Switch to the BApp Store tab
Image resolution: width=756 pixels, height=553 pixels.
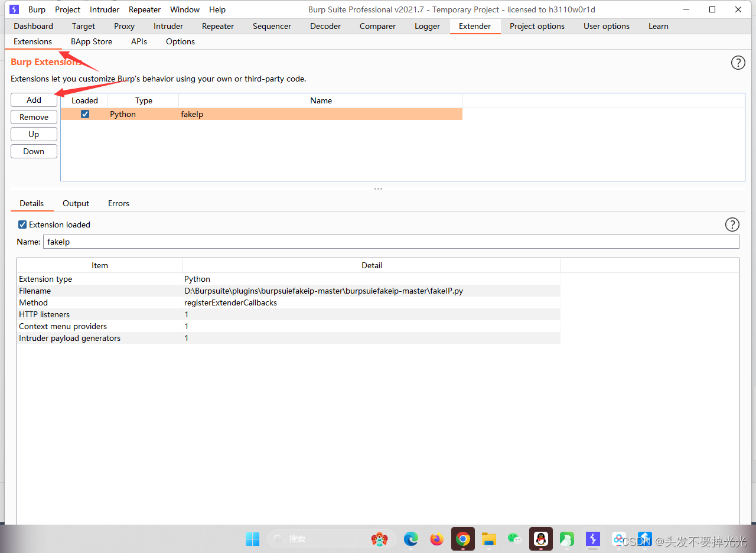coord(91,41)
